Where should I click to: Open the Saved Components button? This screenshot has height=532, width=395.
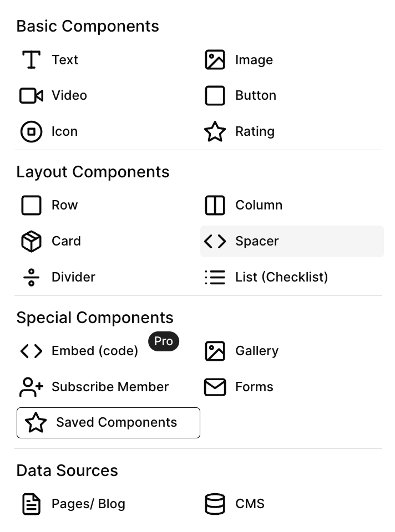[x=108, y=423]
